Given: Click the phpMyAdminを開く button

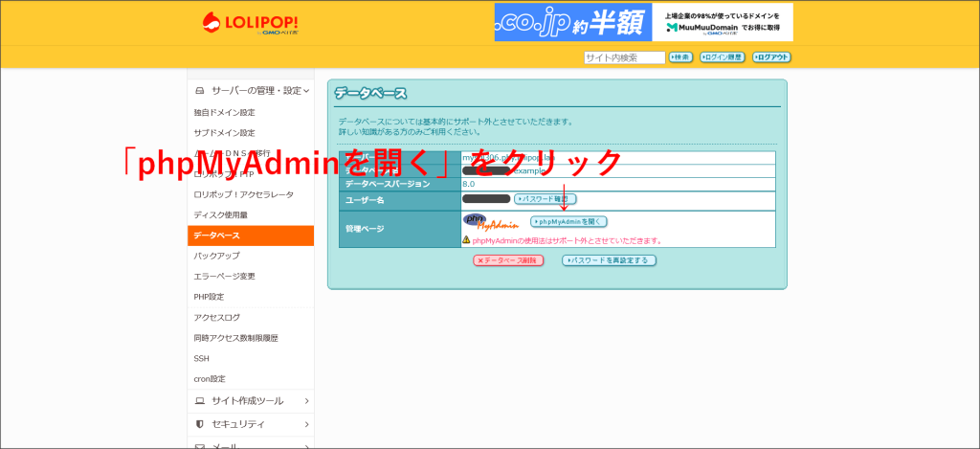Looking at the screenshot, I should pyautogui.click(x=568, y=221).
